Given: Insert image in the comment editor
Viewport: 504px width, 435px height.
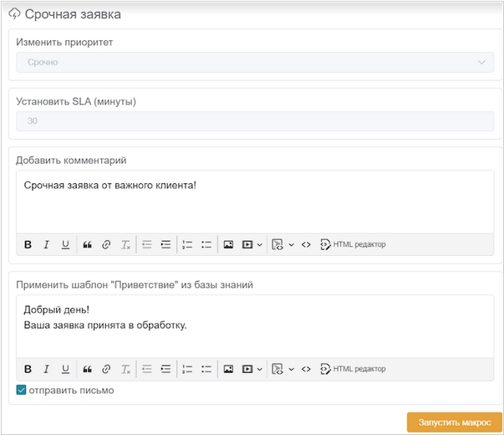Looking at the screenshot, I should [227, 244].
